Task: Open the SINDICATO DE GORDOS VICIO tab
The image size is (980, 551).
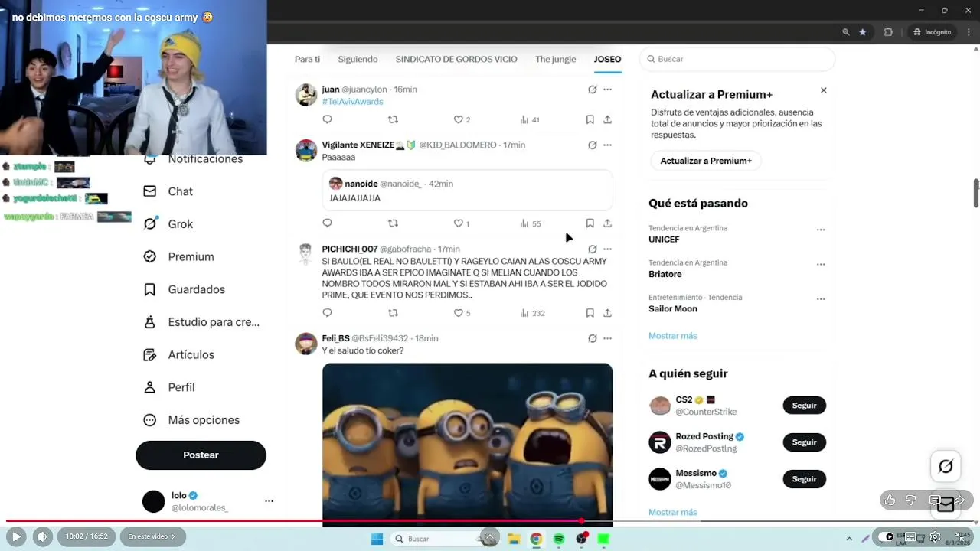Action: coord(456,59)
